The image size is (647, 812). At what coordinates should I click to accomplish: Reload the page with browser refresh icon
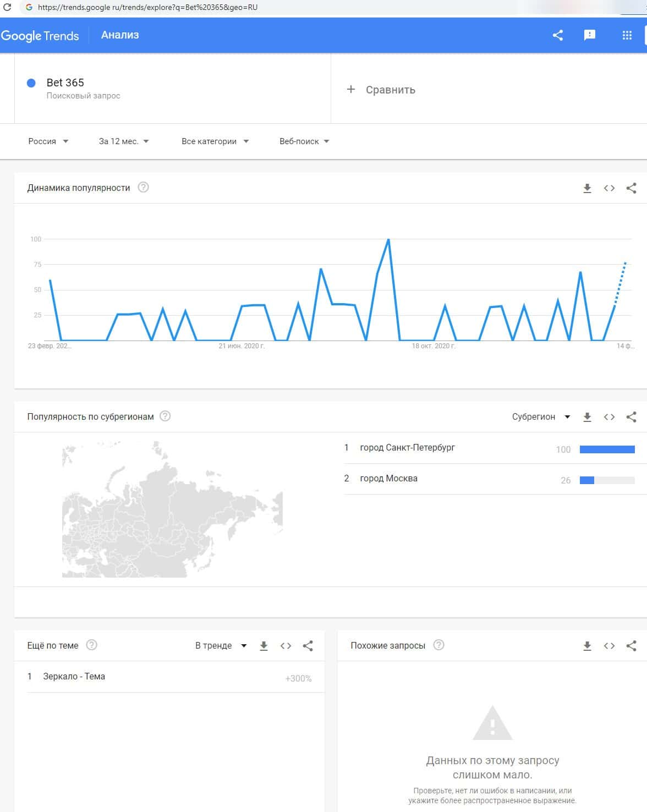pos(7,7)
